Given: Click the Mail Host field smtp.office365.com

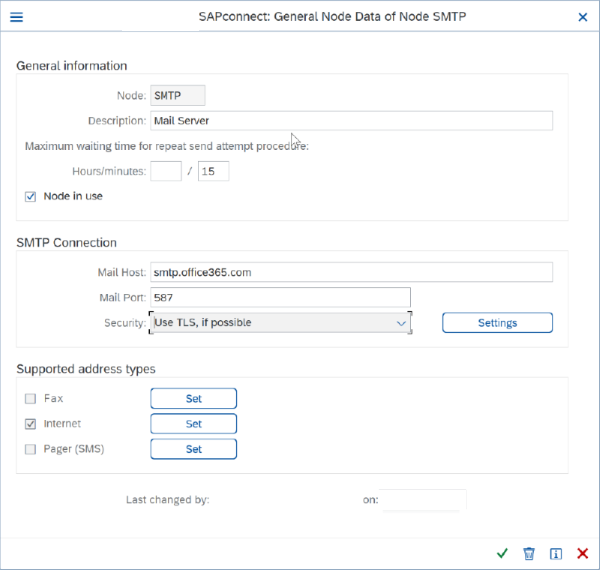Looking at the screenshot, I should pyautogui.click(x=351, y=272).
